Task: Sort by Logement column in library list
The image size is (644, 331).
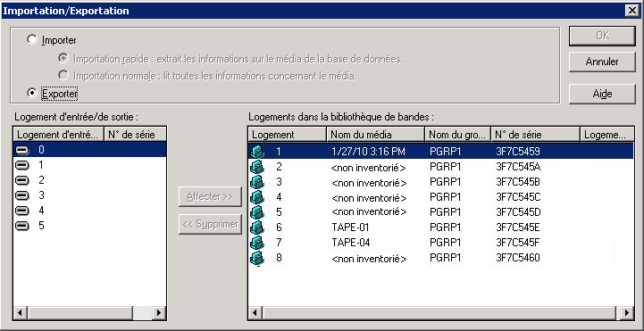Action: tap(288, 134)
